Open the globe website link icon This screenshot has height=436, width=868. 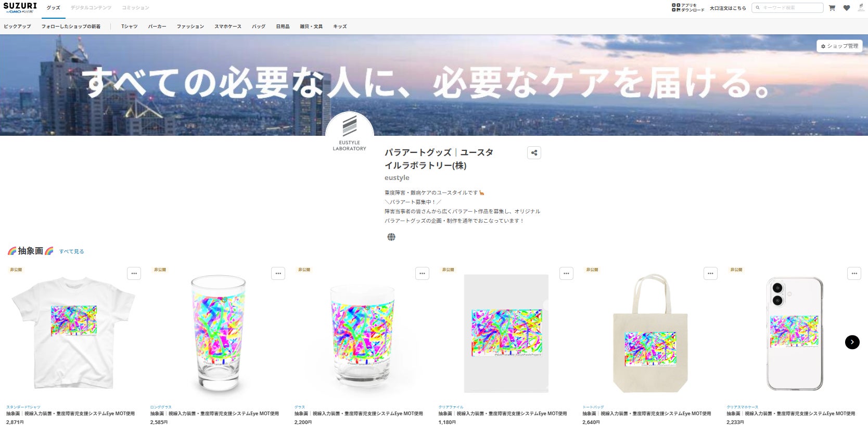[x=391, y=237]
